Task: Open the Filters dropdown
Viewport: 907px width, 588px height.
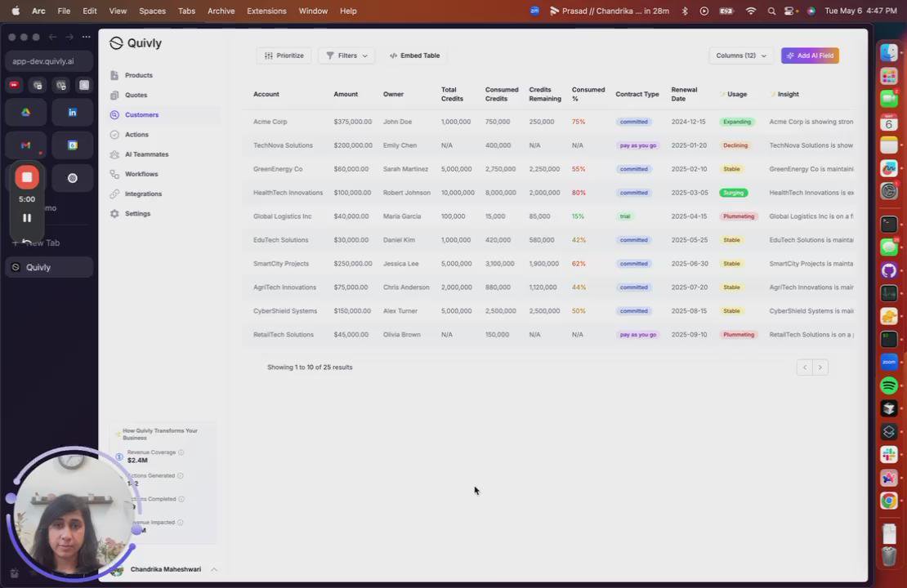Action: (346, 56)
